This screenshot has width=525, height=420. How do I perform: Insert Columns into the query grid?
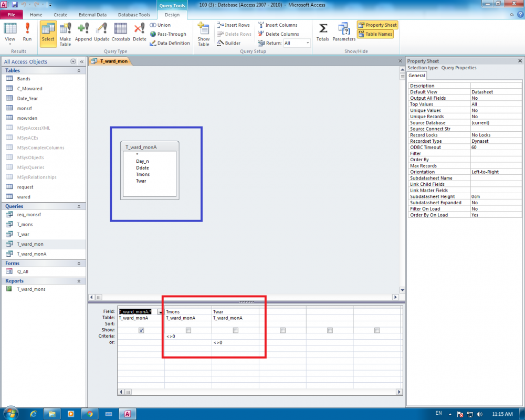click(278, 25)
